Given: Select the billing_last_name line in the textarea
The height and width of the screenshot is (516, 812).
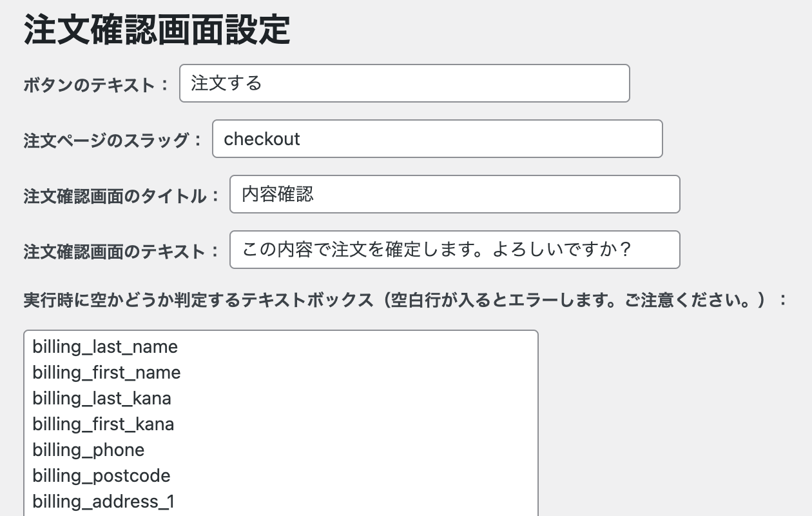Looking at the screenshot, I should 104,346.
